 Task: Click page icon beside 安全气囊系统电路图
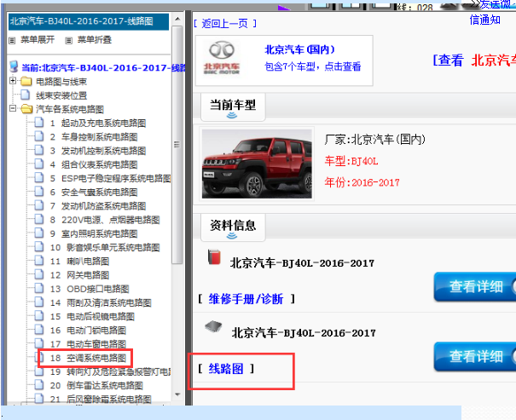[39, 192]
